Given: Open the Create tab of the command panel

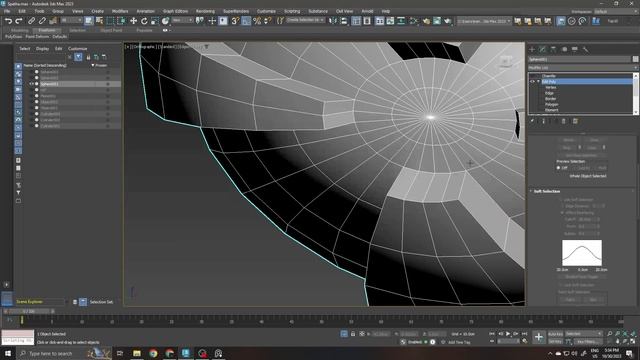Looking at the screenshot, I should (x=532, y=49).
